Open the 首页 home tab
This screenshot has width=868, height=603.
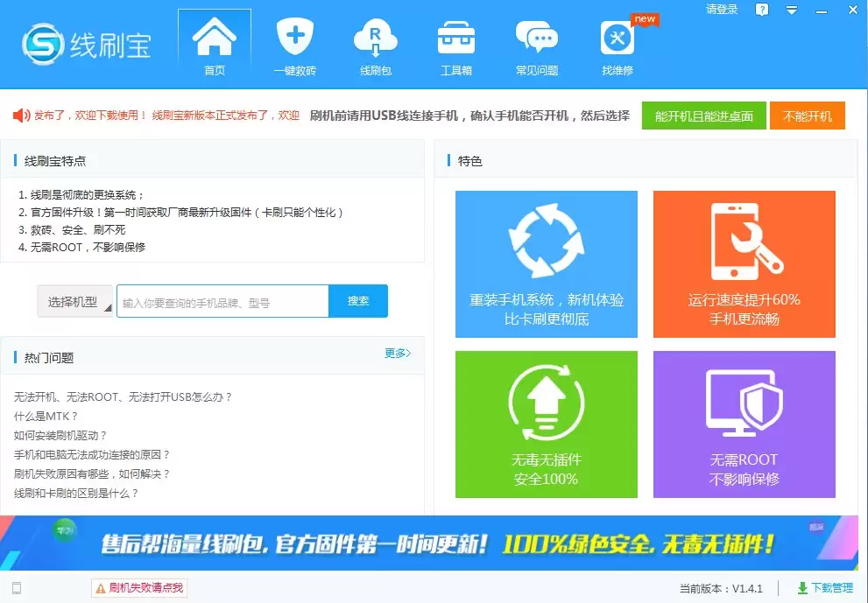215,47
